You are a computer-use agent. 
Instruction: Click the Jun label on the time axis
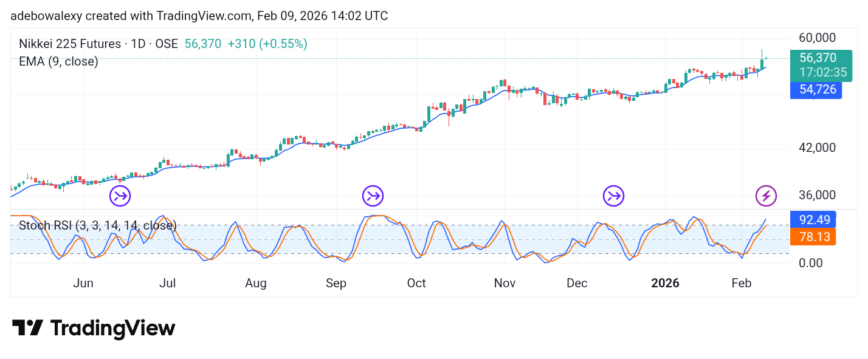(83, 283)
